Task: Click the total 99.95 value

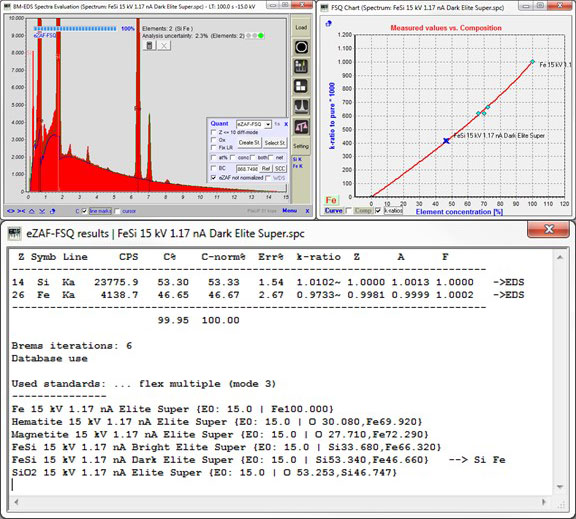Action: pos(173,320)
